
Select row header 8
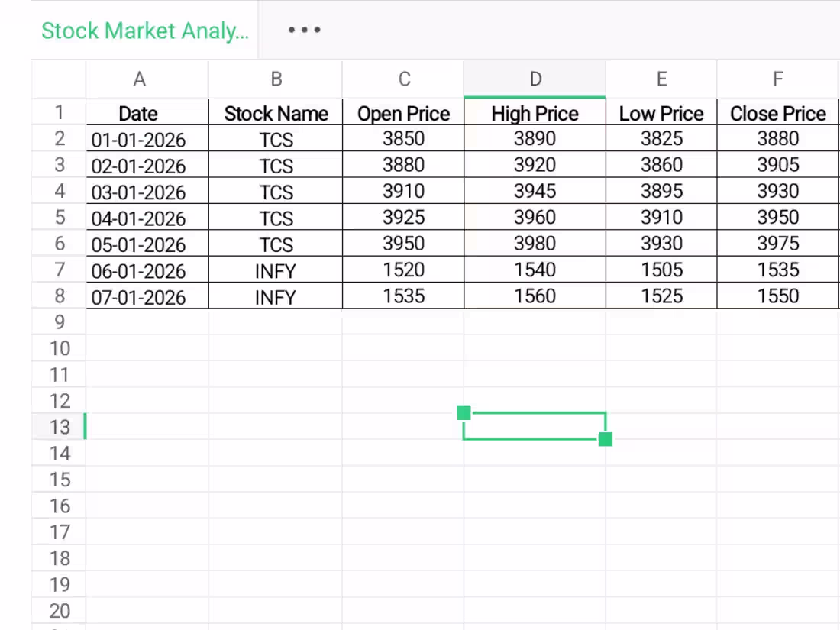(x=59, y=296)
